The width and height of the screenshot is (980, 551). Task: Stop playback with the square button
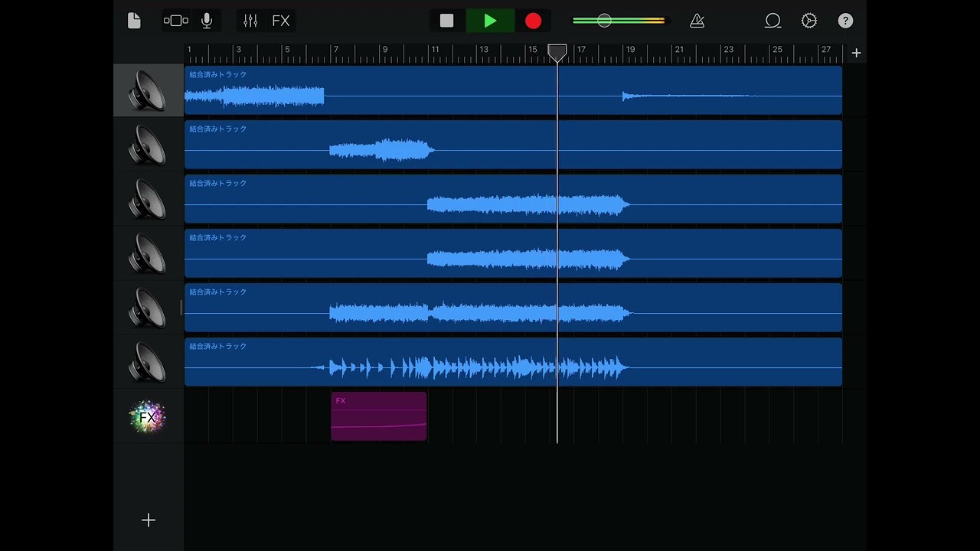[447, 21]
